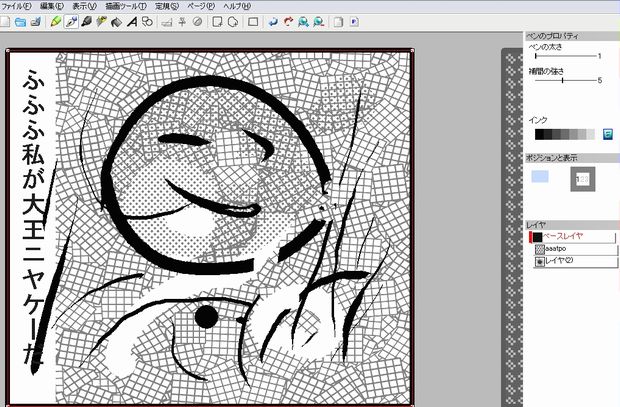Zoom out with the magnifier minus icon
The height and width of the screenshot is (407, 620).
(x=319, y=22)
